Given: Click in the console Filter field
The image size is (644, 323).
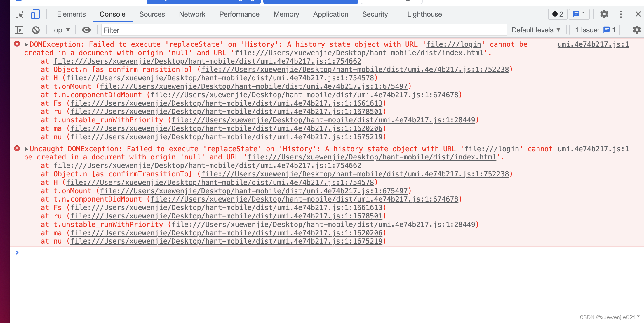Looking at the screenshot, I should coord(304,30).
